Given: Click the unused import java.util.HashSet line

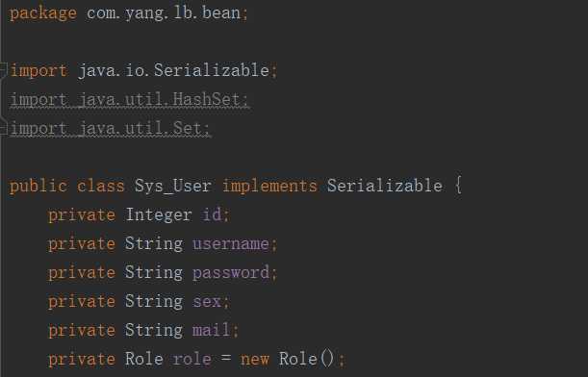Looking at the screenshot, I should pos(129,100).
